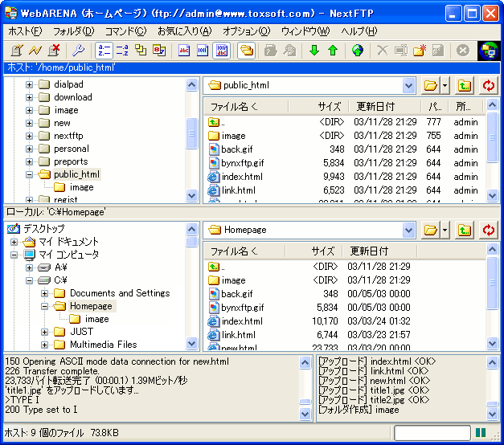Click the disconnect icon with red X

(x=54, y=51)
